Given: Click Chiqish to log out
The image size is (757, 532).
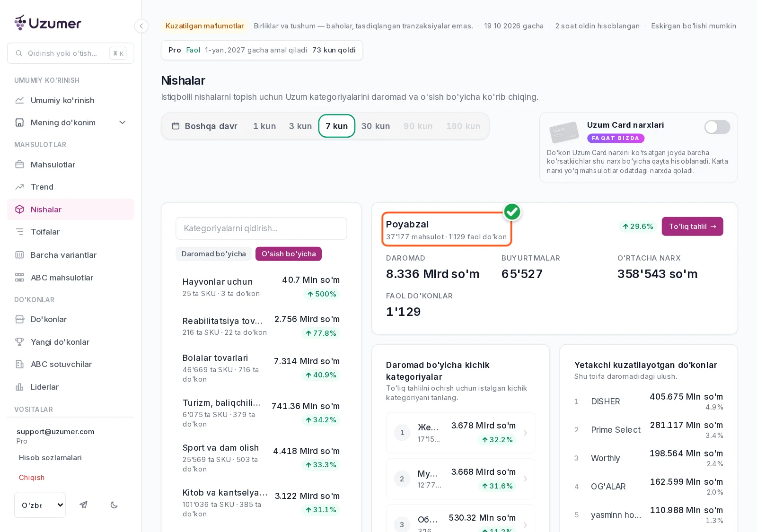Looking at the screenshot, I should pyautogui.click(x=32, y=478).
